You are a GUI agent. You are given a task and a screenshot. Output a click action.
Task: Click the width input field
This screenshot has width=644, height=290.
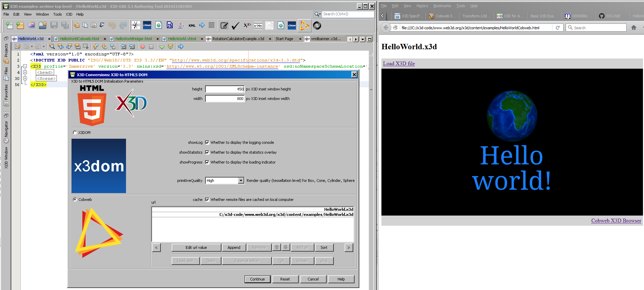coord(225,99)
